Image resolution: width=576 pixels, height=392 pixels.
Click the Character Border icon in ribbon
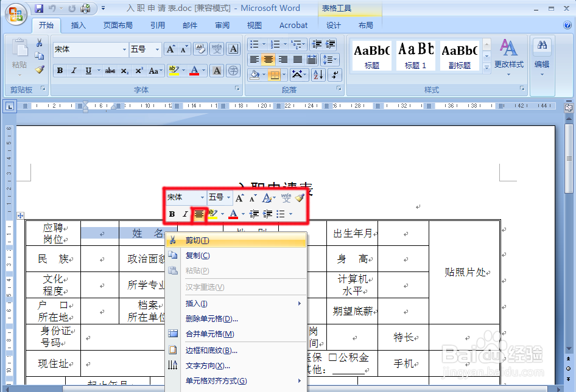[233, 49]
